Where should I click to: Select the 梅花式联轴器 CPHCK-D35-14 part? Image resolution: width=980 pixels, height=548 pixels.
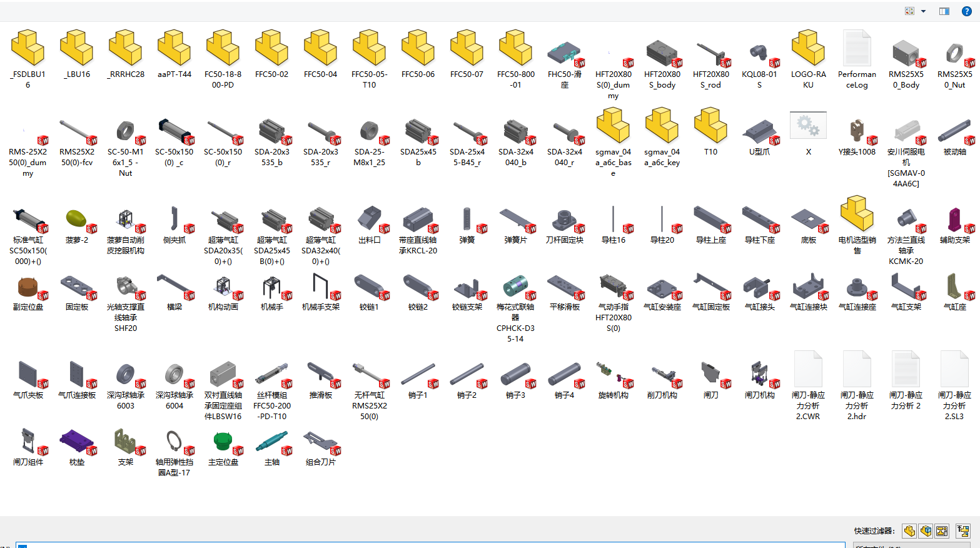tap(516, 308)
